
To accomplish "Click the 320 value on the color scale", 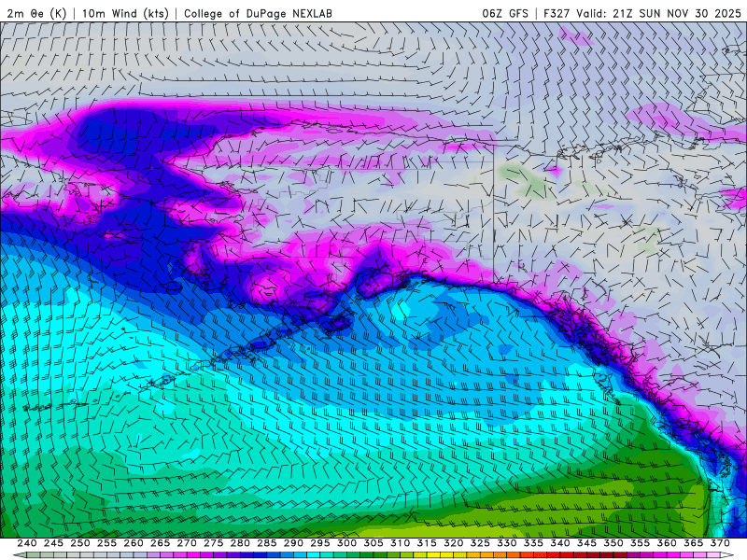I will (454, 543).
